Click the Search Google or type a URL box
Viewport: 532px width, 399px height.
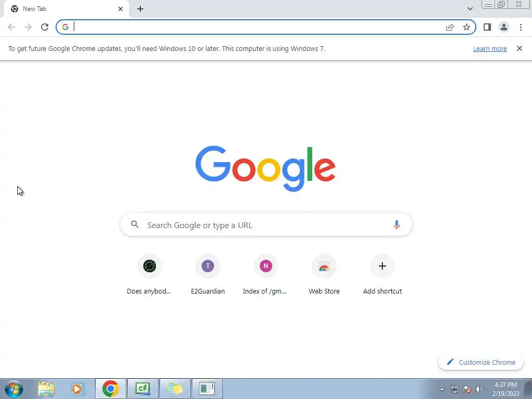tap(266, 224)
